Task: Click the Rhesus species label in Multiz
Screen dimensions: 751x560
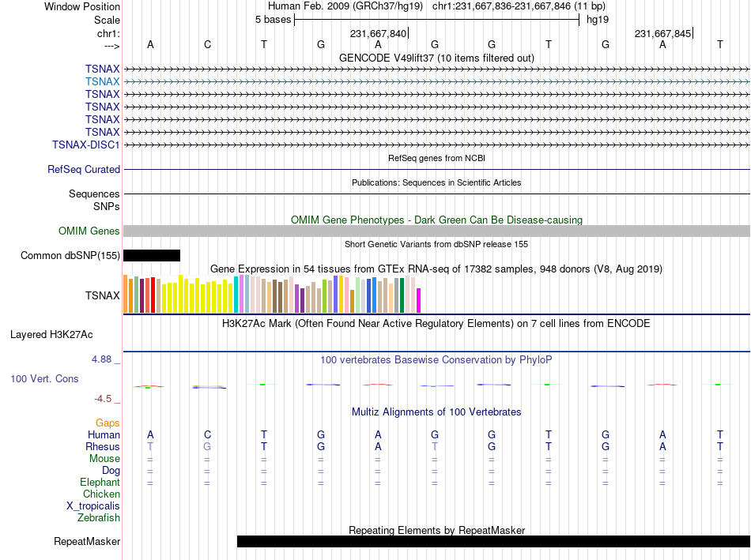Action: click(x=103, y=446)
